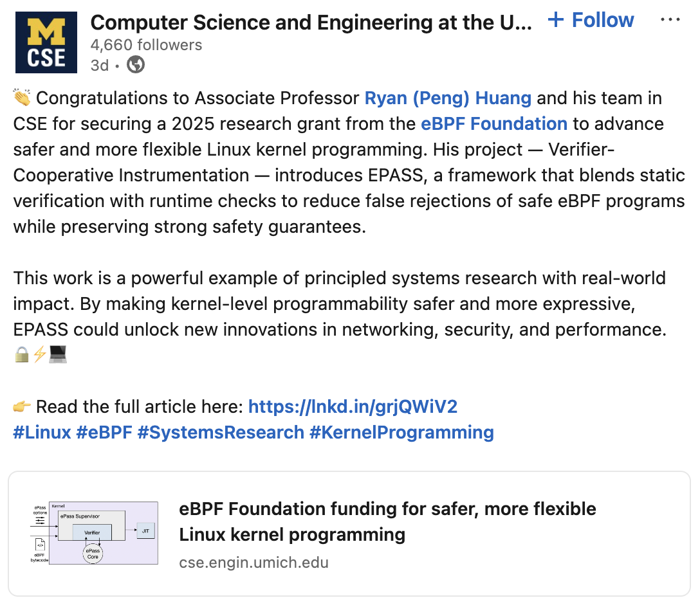Viewport: 700px width, 607px height.
Task: Click the lightning bolt emoji
Action: click(40, 354)
